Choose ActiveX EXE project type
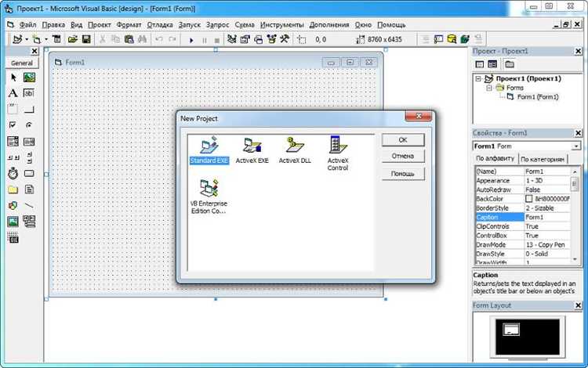 click(252, 150)
